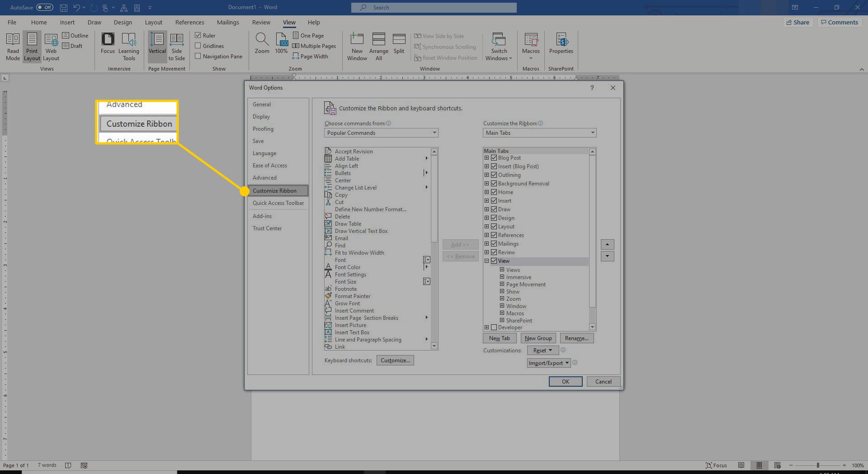Toggle the Ruler checkbox
Viewport: 868px width, 474px height.
[198, 35]
